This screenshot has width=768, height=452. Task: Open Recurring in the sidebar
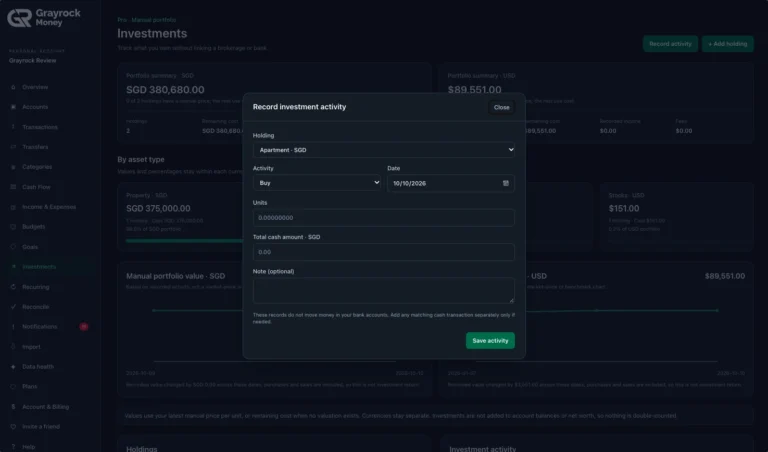click(x=35, y=287)
